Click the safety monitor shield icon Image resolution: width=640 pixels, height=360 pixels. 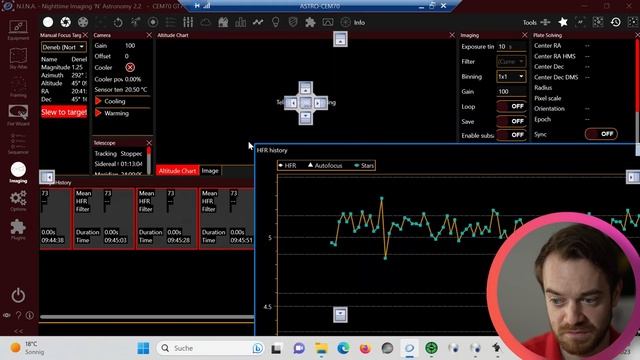click(293, 22)
